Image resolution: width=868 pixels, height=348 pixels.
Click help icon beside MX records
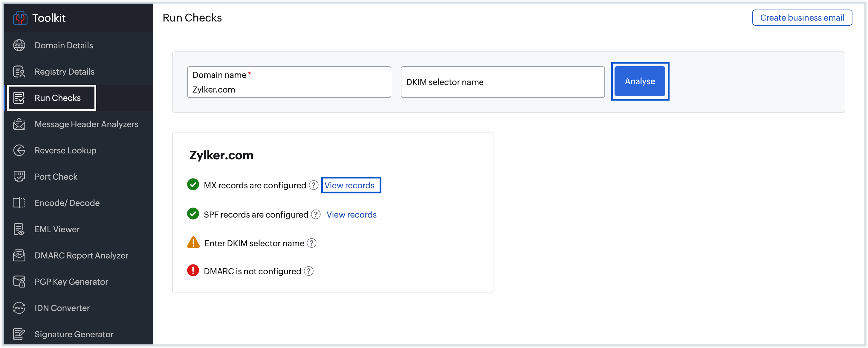pos(313,185)
